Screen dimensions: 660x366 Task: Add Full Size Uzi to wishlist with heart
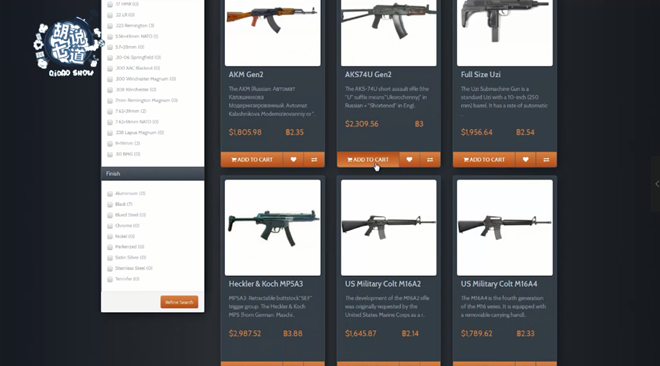coord(525,159)
